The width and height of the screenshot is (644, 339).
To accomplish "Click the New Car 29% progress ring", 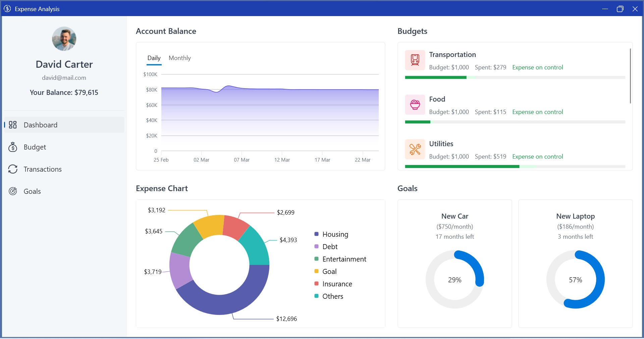I will coord(455,279).
